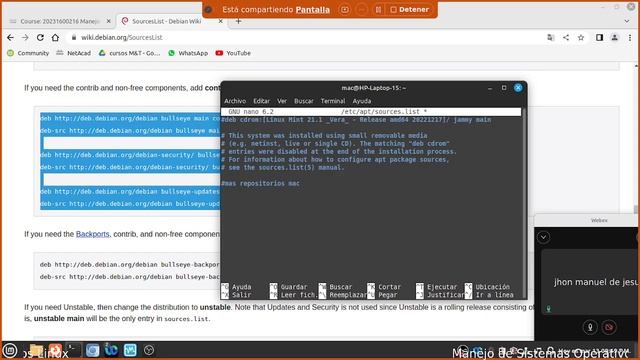Click the '^O Guardar' nano shortcut

[289, 287]
